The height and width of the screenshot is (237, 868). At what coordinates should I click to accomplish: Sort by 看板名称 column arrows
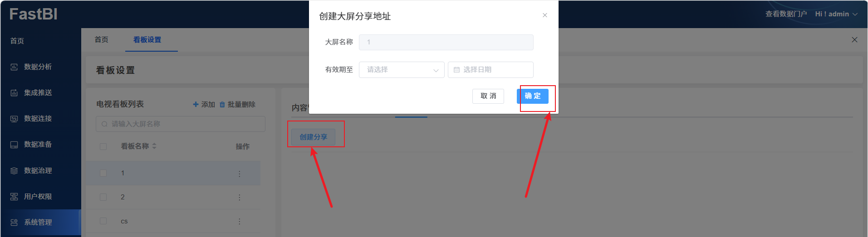(154, 146)
